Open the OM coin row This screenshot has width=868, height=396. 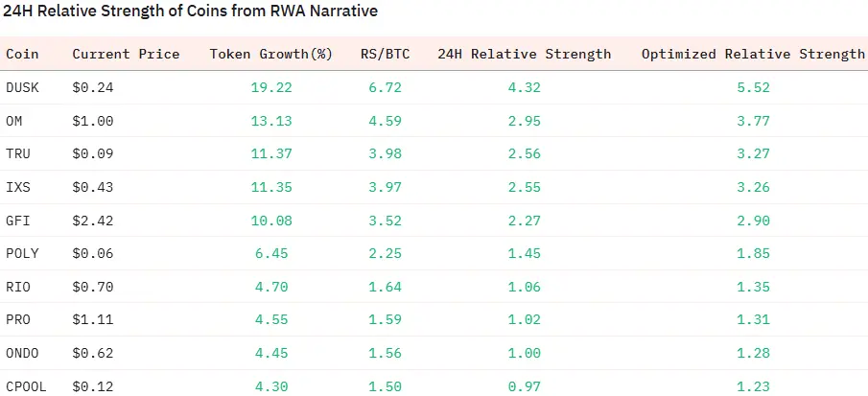[15, 120]
